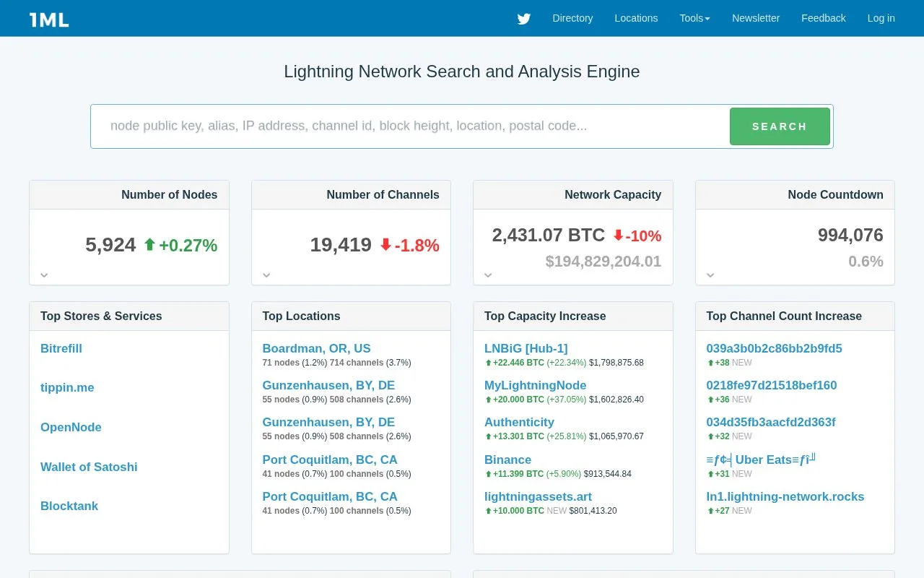Expand the Network Capacity card chevron
924x578 pixels.
tap(488, 275)
